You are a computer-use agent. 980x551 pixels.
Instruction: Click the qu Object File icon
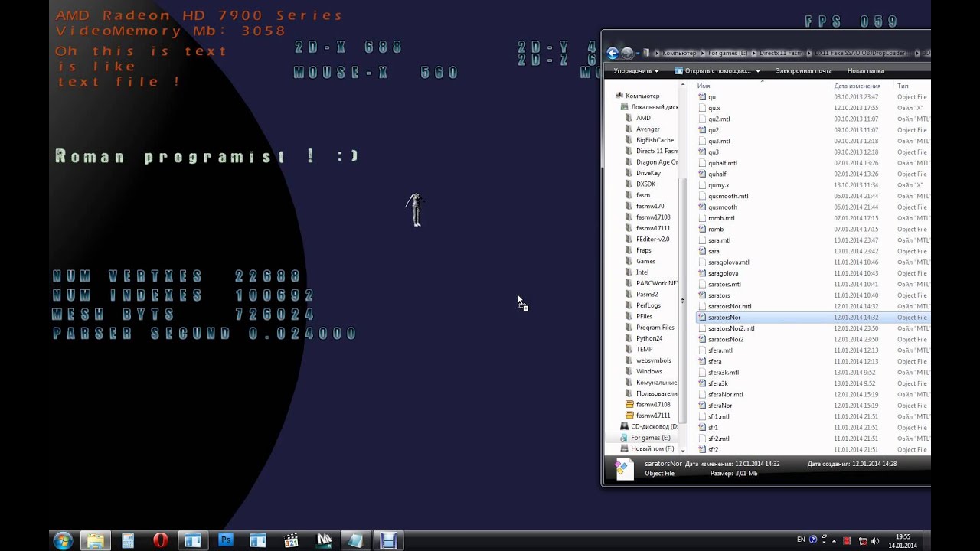(702, 97)
